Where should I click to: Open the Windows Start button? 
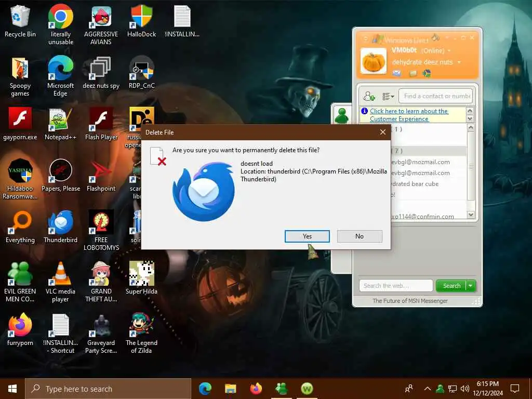(x=12, y=389)
